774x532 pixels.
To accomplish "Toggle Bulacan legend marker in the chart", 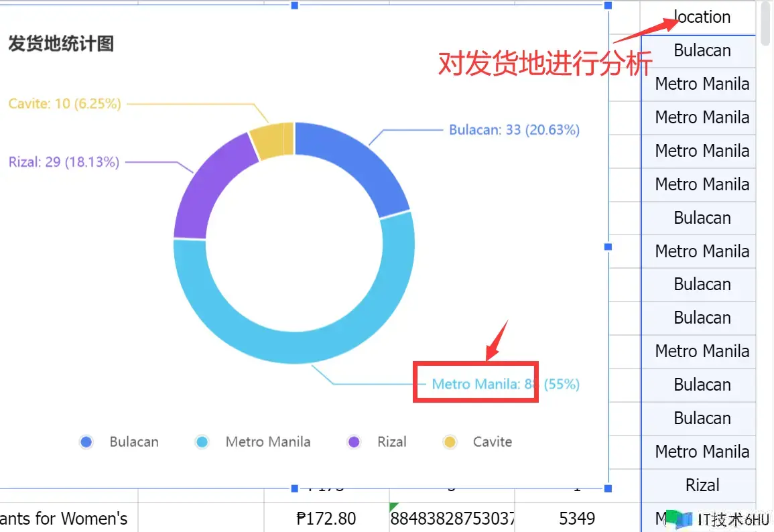I will click(86, 442).
